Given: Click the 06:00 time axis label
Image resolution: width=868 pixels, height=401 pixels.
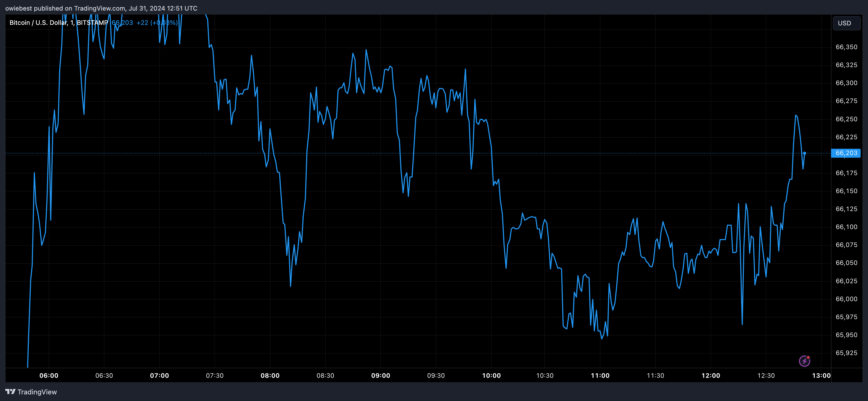Looking at the screenshot, I should (49, 375).
